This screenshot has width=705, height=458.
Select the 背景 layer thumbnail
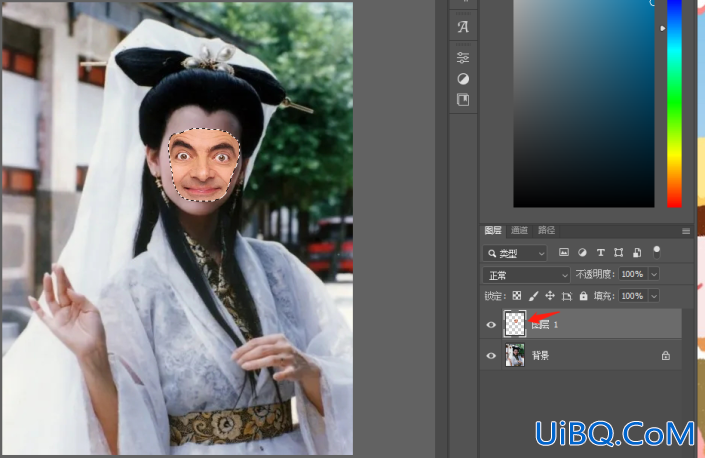pyautogui.click(x=515, y=355)
